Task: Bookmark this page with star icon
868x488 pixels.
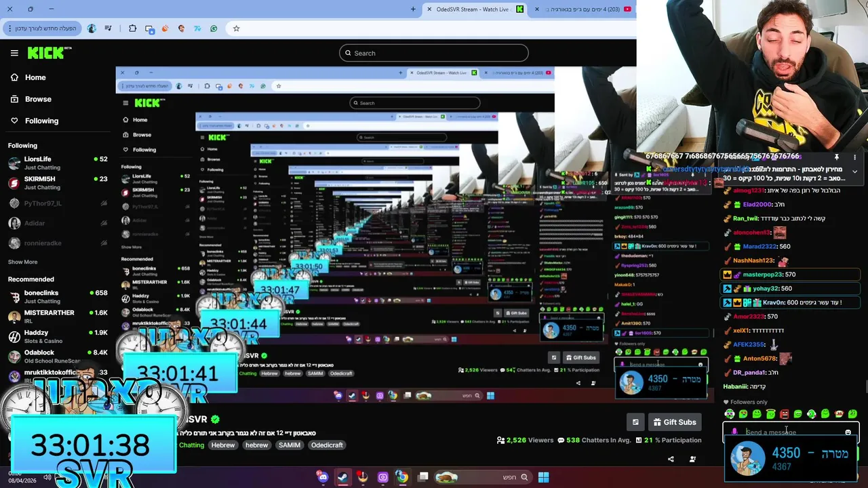Action: click(x=236, y=28)
